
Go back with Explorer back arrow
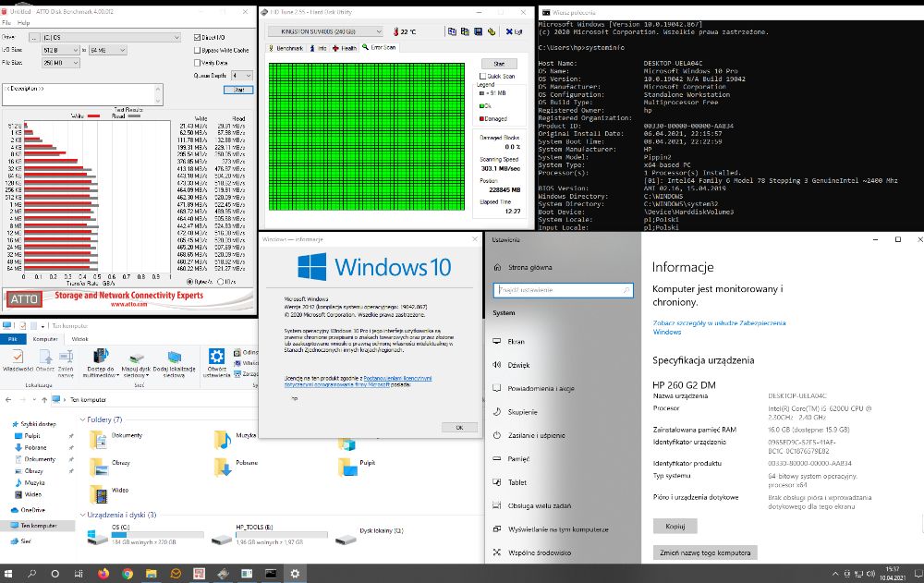pos(8,400)
